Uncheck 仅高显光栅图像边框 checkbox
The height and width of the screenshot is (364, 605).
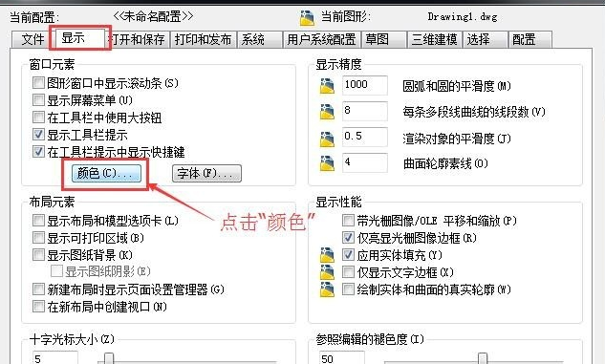348,238
